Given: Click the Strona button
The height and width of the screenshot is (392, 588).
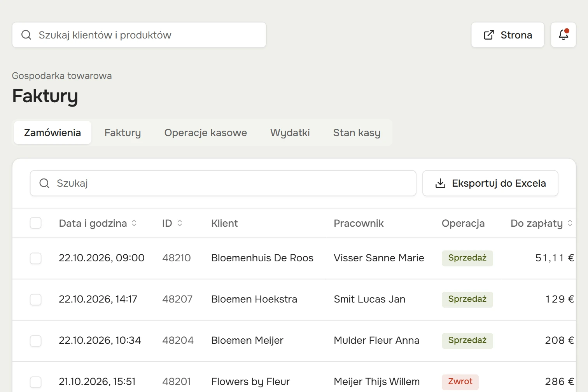Looking at the screenshot, I should coord(507,35).
